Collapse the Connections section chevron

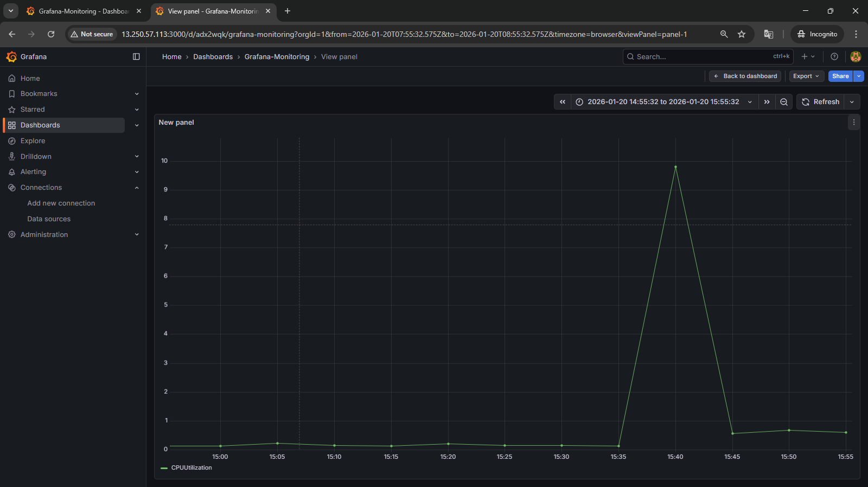[137, 188]
